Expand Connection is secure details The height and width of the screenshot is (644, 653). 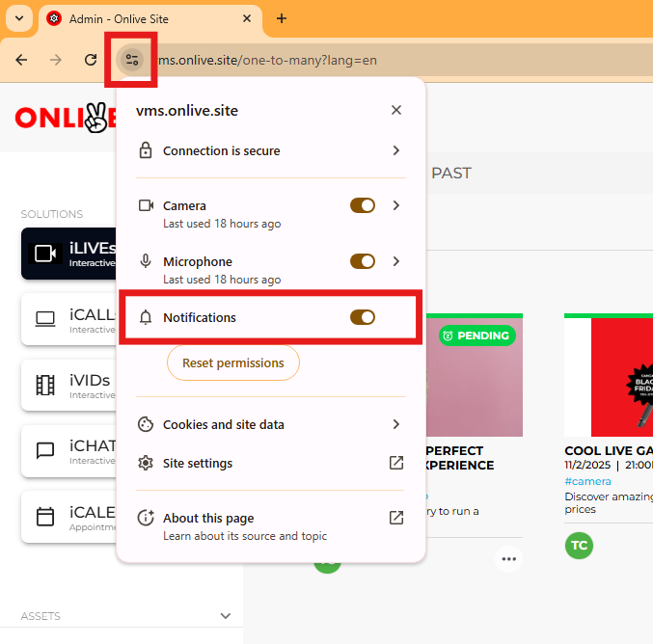click(x=395, y=150)
